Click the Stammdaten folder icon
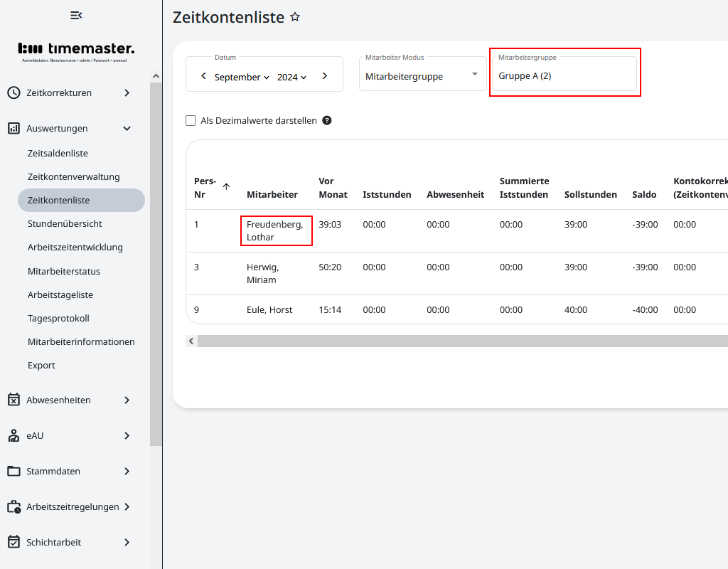Screen dimensions: 728x569 [14, 471]
